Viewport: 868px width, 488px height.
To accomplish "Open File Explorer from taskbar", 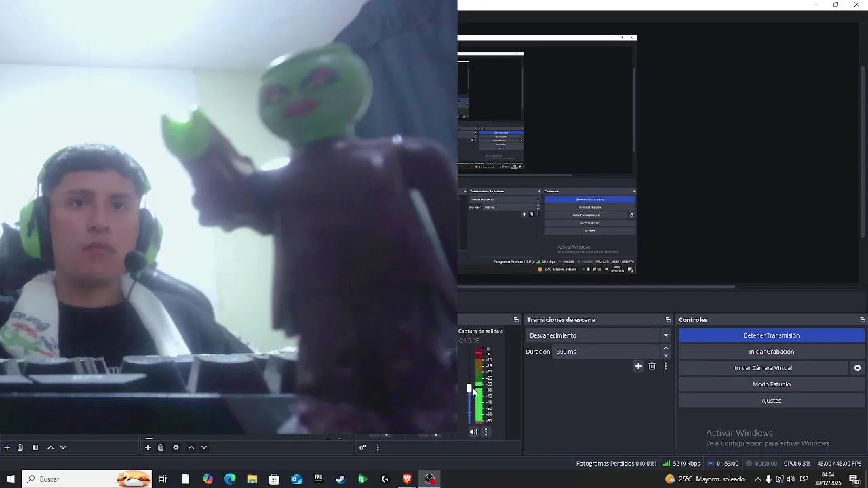I will 252,479.
